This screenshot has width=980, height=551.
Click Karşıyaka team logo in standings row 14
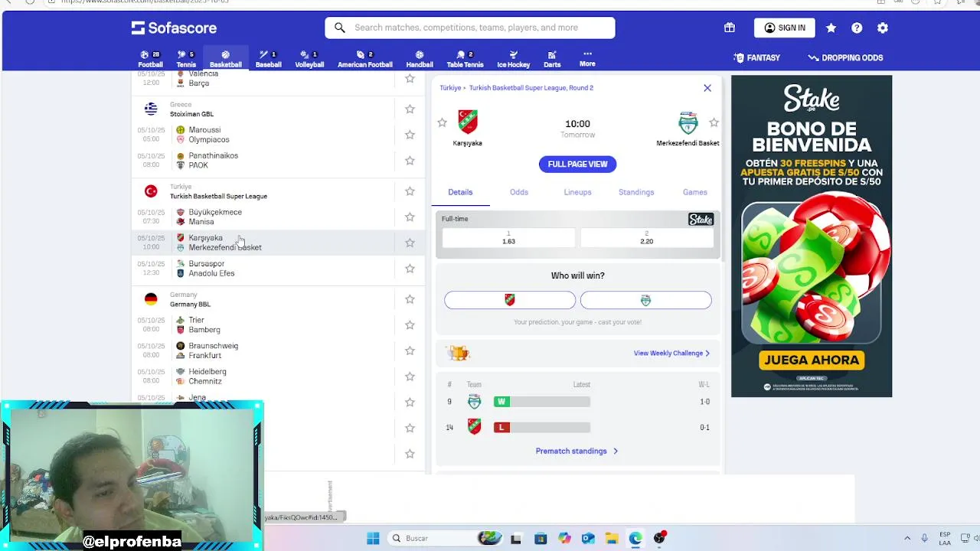point(475,427)
